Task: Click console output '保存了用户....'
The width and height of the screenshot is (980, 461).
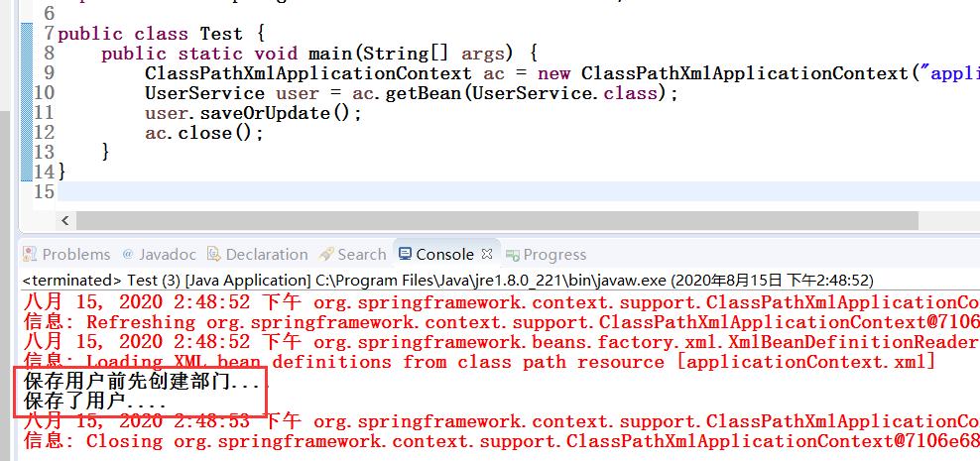Action: (x=95, y=402)
